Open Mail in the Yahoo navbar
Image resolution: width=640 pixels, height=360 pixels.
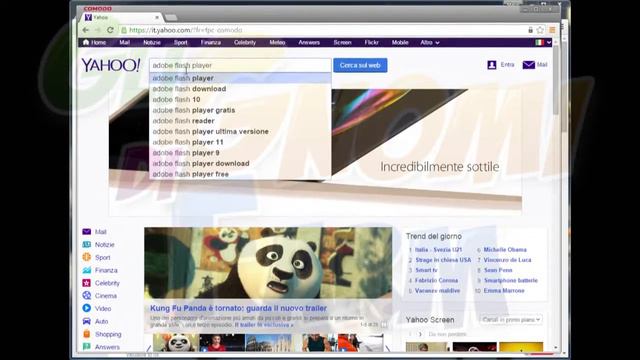124,42
